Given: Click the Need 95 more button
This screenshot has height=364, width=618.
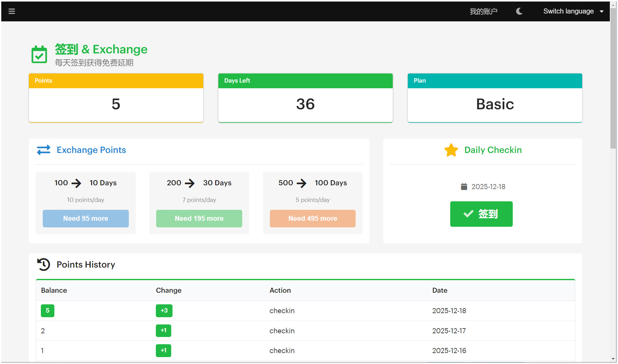Looking at the screenshot, I should 85,219.
